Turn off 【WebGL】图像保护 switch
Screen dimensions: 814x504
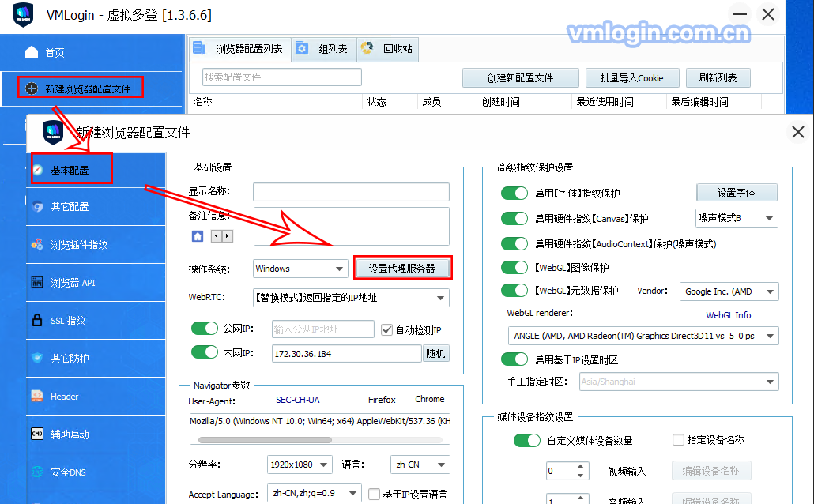point(514,267)
